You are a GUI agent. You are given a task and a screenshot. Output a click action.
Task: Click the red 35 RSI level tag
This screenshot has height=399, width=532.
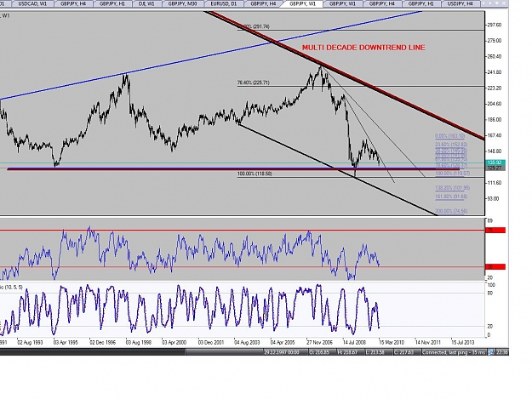coord(495,267)
